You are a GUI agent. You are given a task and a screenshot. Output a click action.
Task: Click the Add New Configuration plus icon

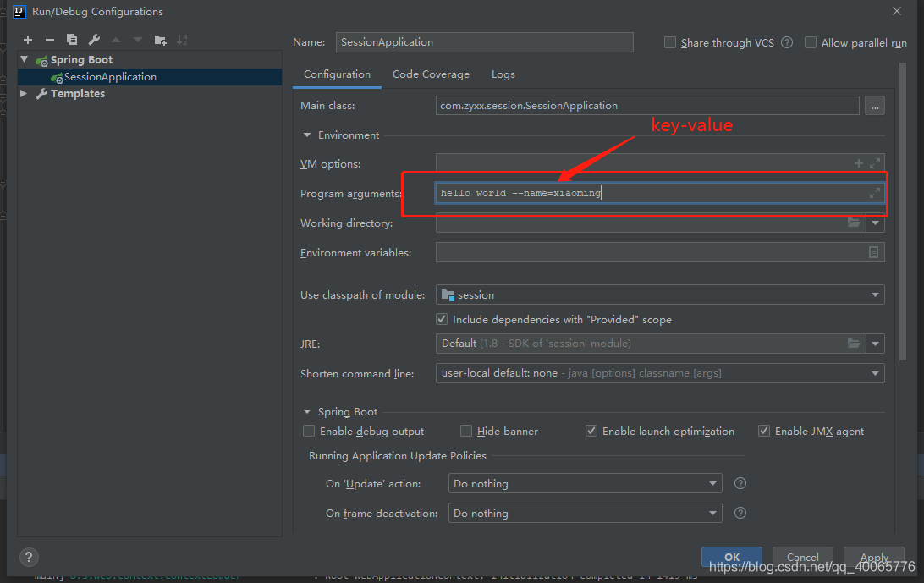[28, 40]
